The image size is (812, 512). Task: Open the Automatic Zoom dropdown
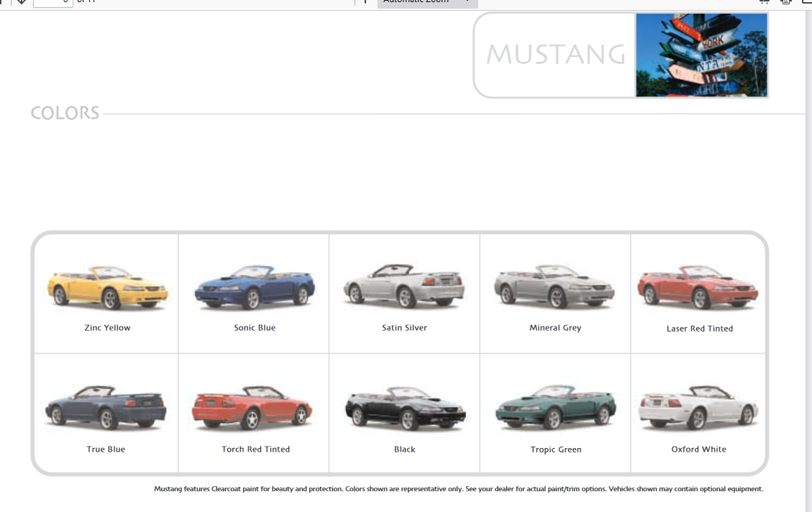click(427, 3)
